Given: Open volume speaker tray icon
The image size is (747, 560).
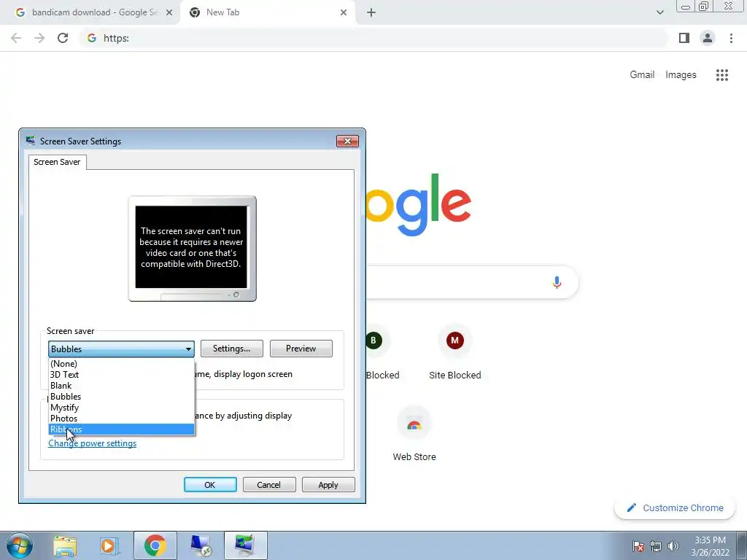Looking at the screenshot, I should 673,546.
